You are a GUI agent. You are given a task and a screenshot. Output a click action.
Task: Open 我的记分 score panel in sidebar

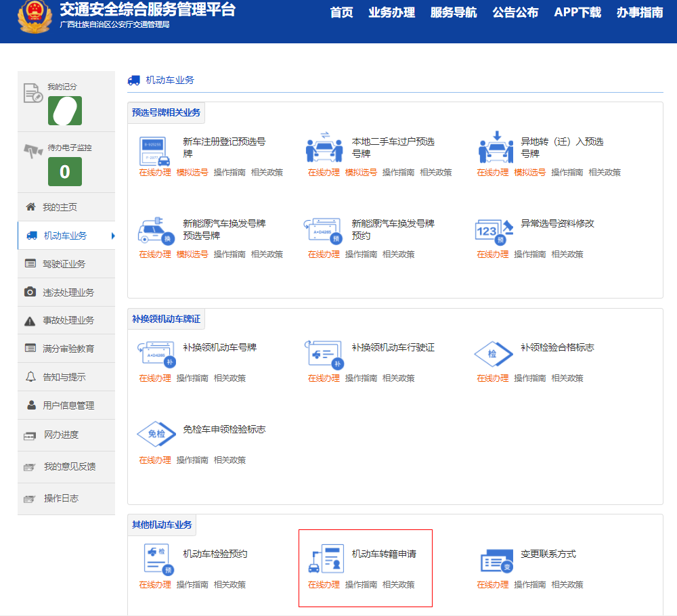(64, 108)
